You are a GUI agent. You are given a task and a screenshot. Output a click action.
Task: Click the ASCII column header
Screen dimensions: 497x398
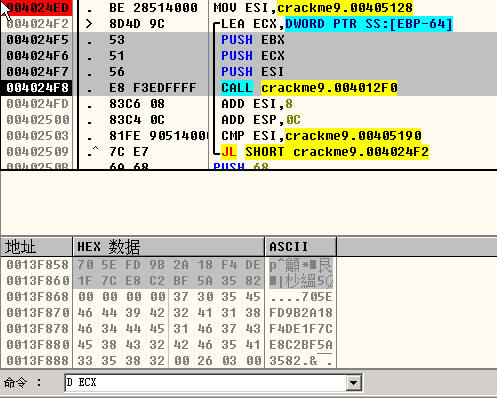click(x=301, y=247)
